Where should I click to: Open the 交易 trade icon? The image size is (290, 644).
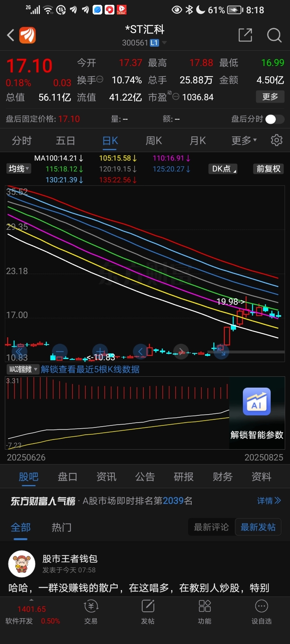point(91,613)
